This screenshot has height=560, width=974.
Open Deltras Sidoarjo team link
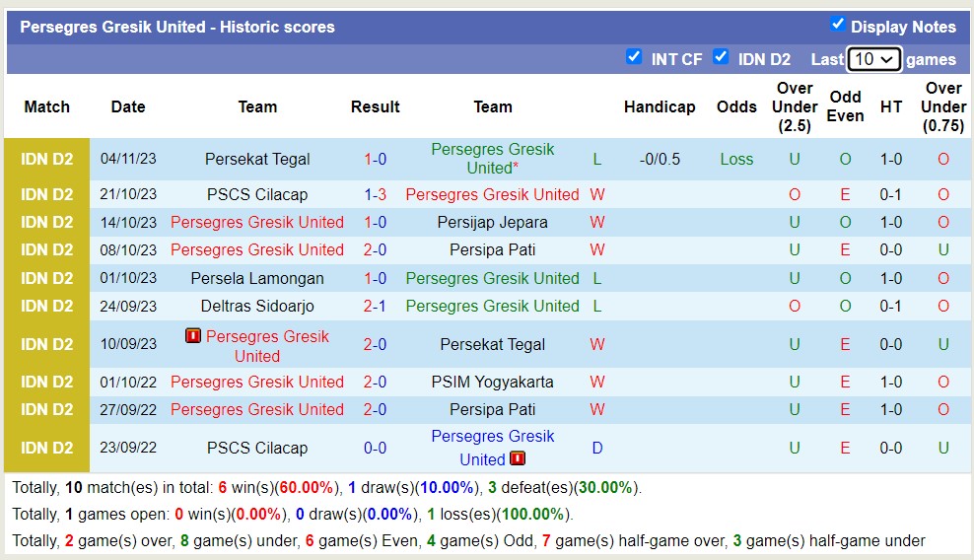click(257, 306)
